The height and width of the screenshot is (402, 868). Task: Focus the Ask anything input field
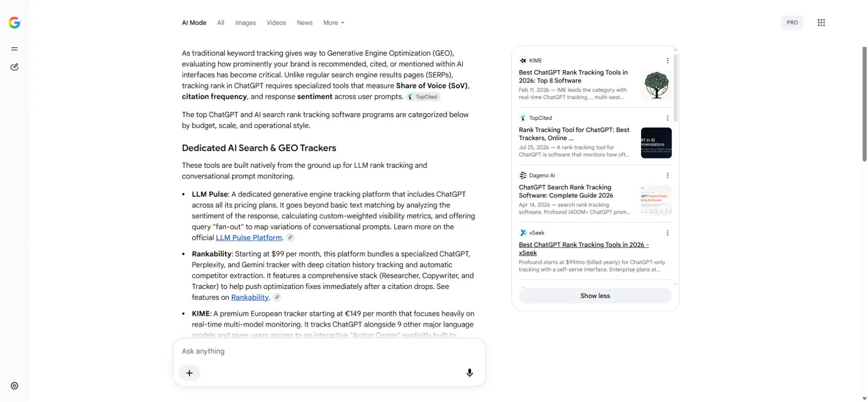[329, 351]
